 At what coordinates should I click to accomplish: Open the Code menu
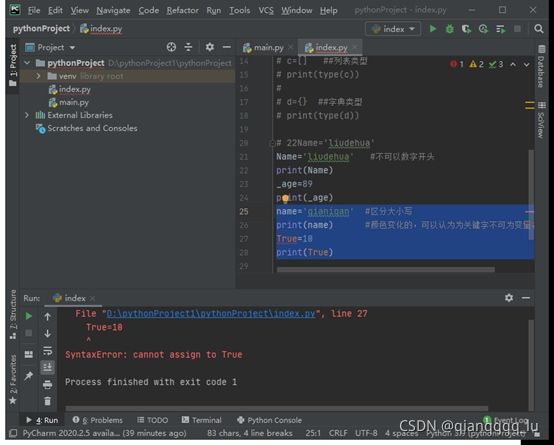(148, 11)
